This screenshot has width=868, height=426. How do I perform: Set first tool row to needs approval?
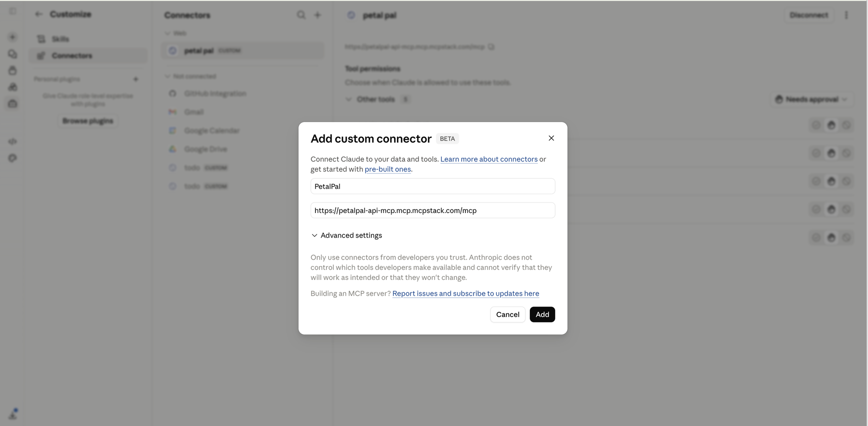coord(831,125)
